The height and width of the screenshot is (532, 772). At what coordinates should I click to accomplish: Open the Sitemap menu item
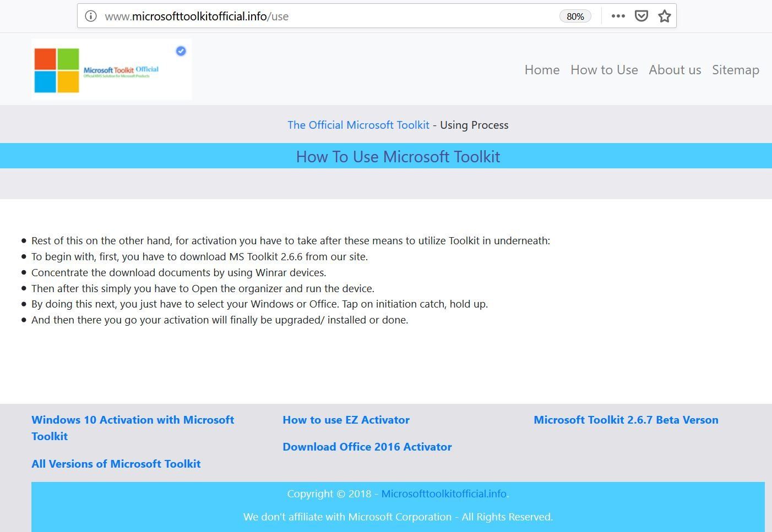(735, 70)
